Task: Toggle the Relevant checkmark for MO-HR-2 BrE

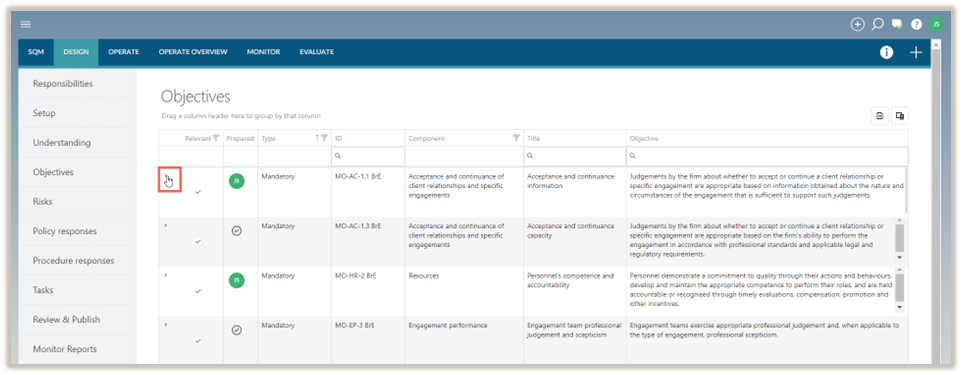Action: pos(198,291)
